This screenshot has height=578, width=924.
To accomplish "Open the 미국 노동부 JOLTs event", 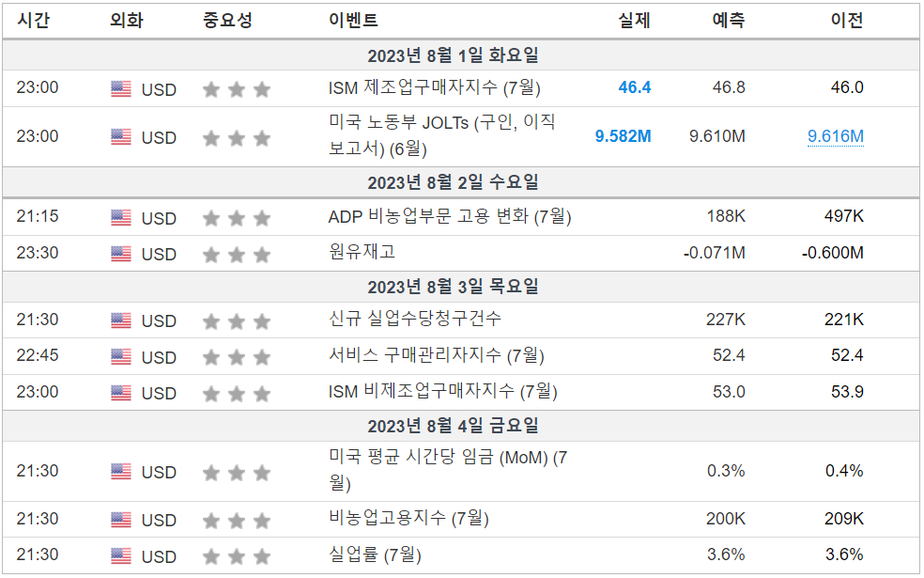I will pyautogui.click(x=442, y=135).
